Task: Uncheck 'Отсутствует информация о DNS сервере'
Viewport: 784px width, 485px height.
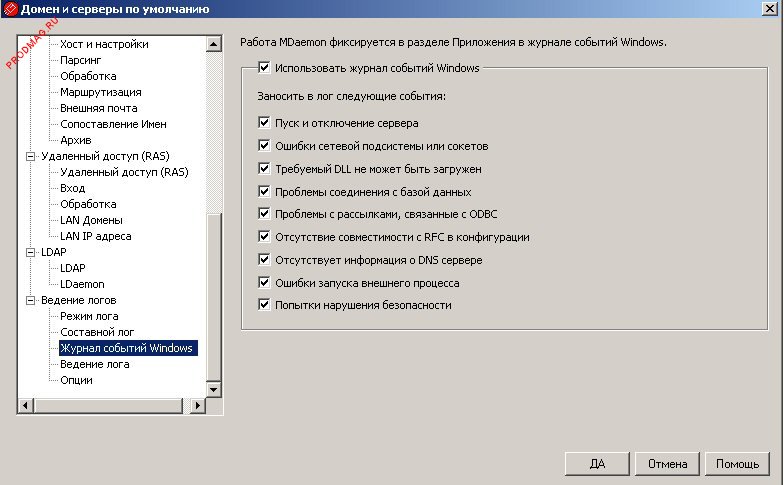Action: point(264,260)
